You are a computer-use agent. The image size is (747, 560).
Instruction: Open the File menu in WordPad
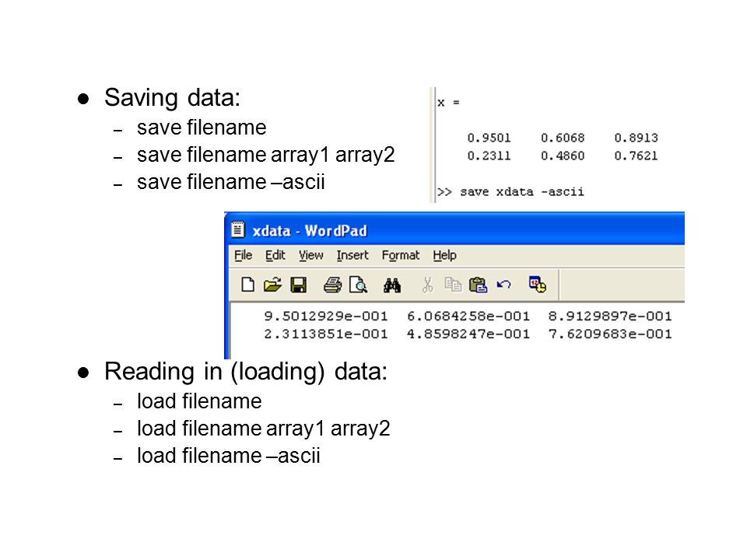[243, 256]
